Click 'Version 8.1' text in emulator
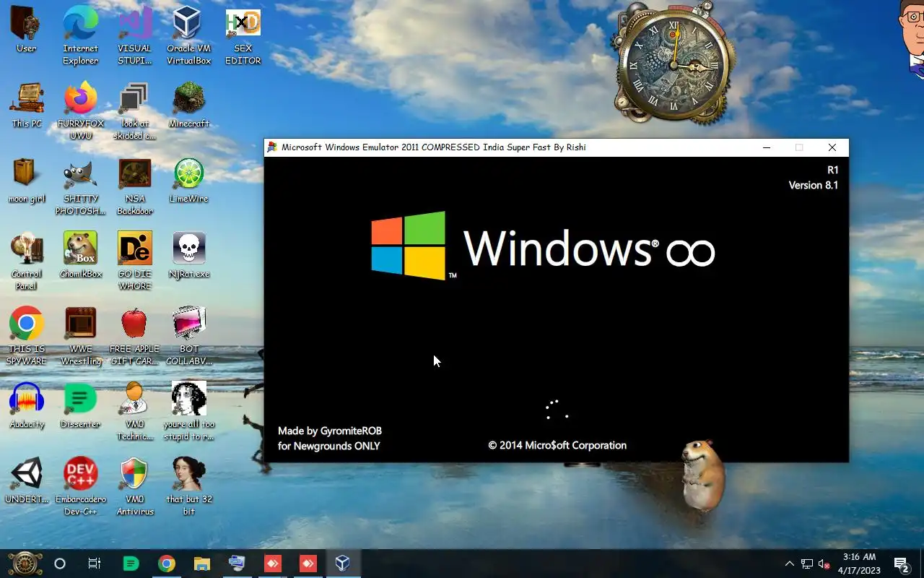Image resolution: width=924 pixels, height=578 pixels. (813, 185)
